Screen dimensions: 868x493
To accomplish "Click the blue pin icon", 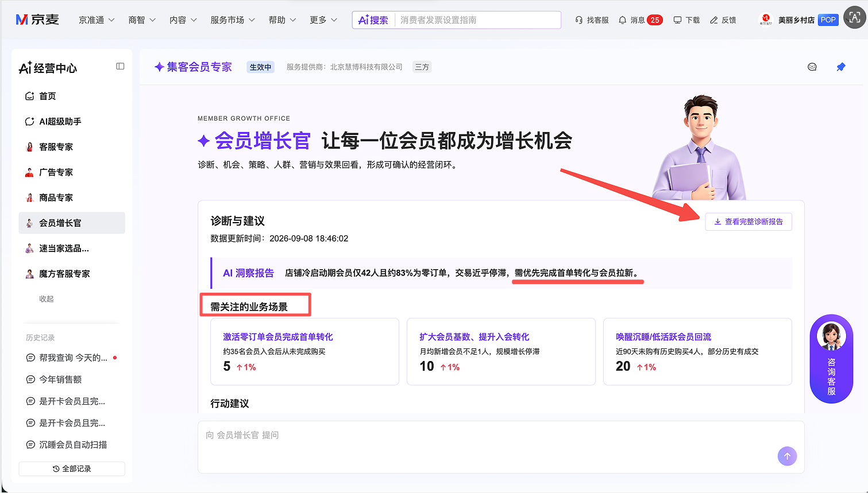I will 841,67.
